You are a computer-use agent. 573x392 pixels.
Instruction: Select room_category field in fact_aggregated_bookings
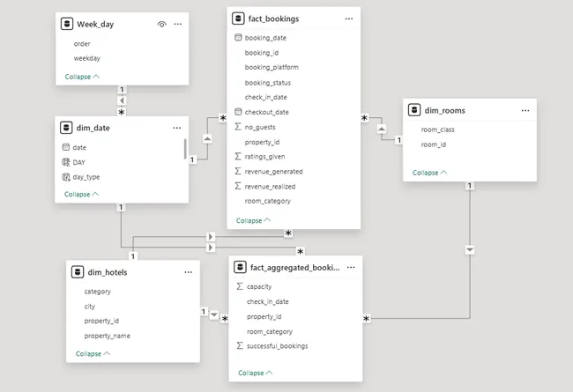(270, 331)
